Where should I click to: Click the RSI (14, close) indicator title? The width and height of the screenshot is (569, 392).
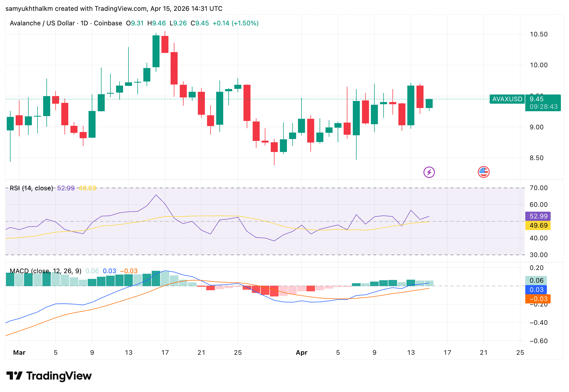point(31,188)
